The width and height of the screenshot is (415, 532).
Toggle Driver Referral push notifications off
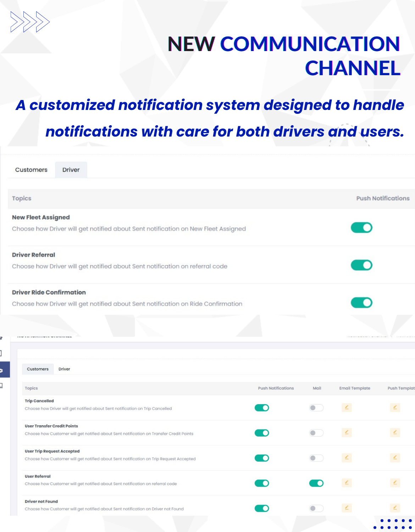click(x=361, y=265)
